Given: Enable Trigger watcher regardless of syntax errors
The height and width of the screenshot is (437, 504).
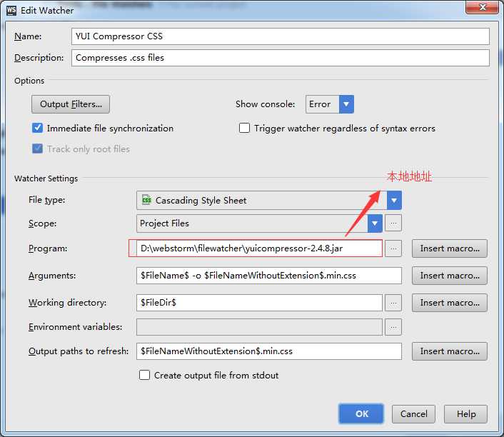Looking at the screenshot, I should [244, 128].
